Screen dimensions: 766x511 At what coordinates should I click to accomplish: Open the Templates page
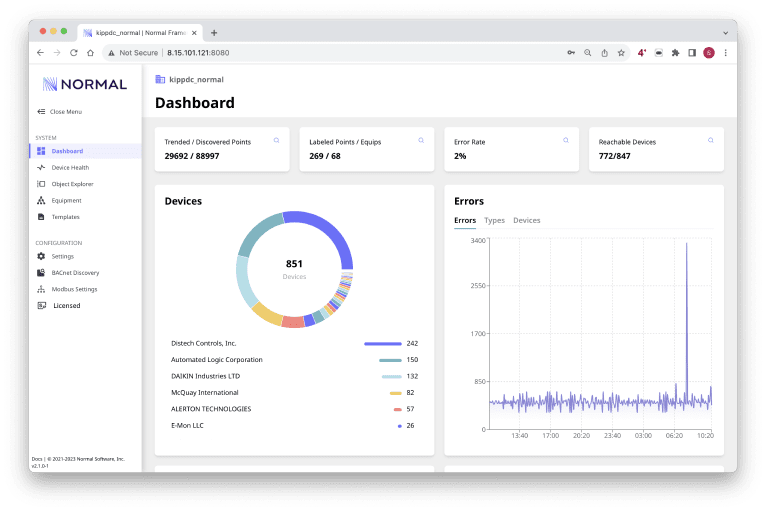tap(65, 217)
